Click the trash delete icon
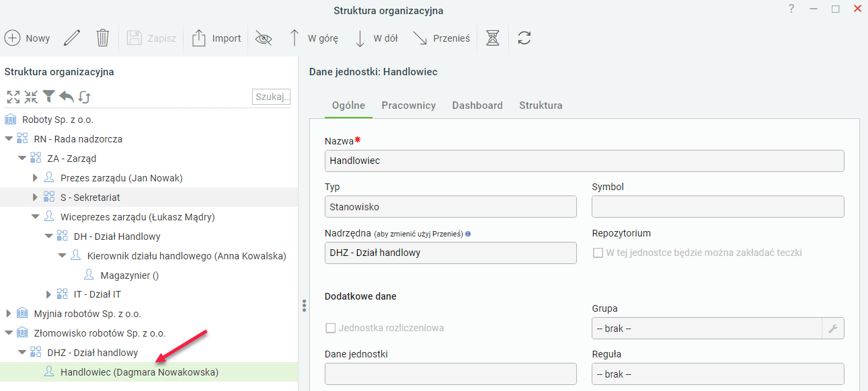Screen dimensions: 868x391 (x=102, y=38)
